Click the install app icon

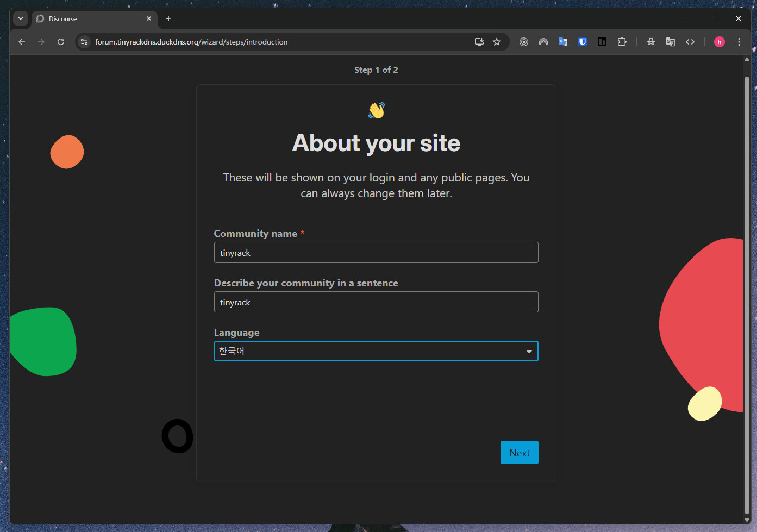[x=479, y=42]
